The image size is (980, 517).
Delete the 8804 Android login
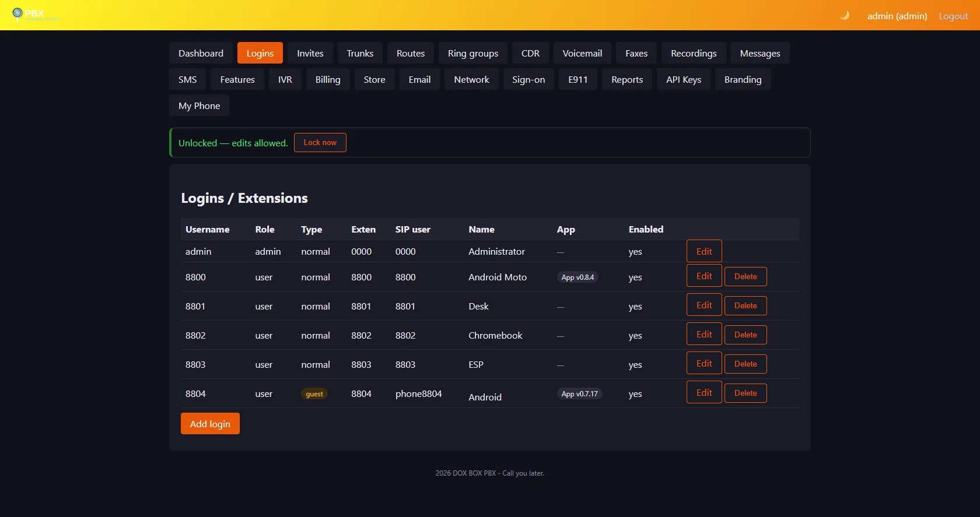tap(745, 393)
